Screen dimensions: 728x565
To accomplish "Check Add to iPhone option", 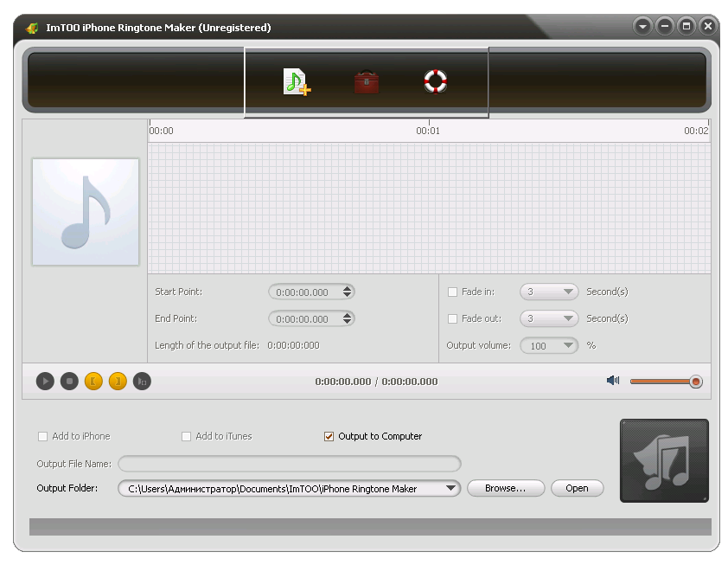I will pos(42,436).
